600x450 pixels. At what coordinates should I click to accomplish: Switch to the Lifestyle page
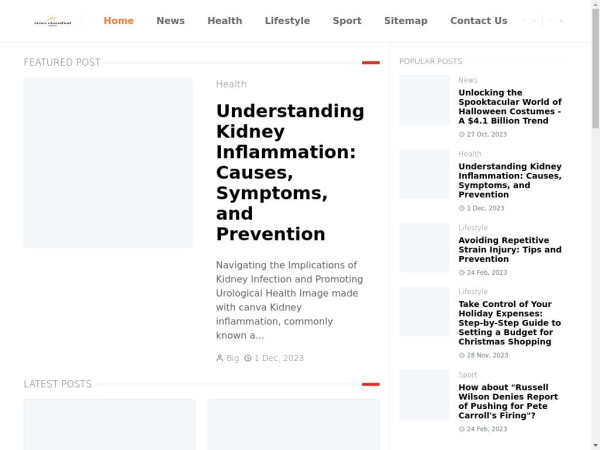tap(287, 20)
